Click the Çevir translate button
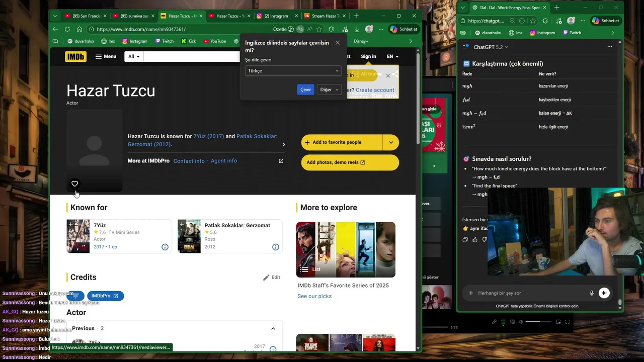Screen dimensions: 644x362 click(306, 89)
